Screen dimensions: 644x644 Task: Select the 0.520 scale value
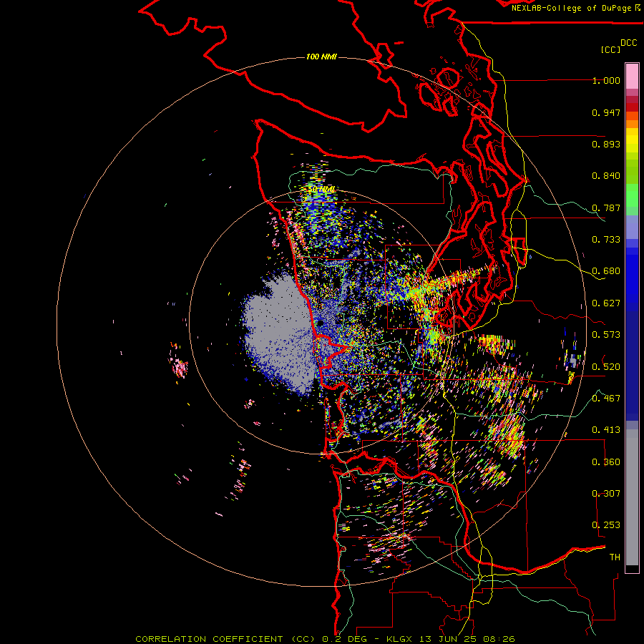(x=606, y=366)
